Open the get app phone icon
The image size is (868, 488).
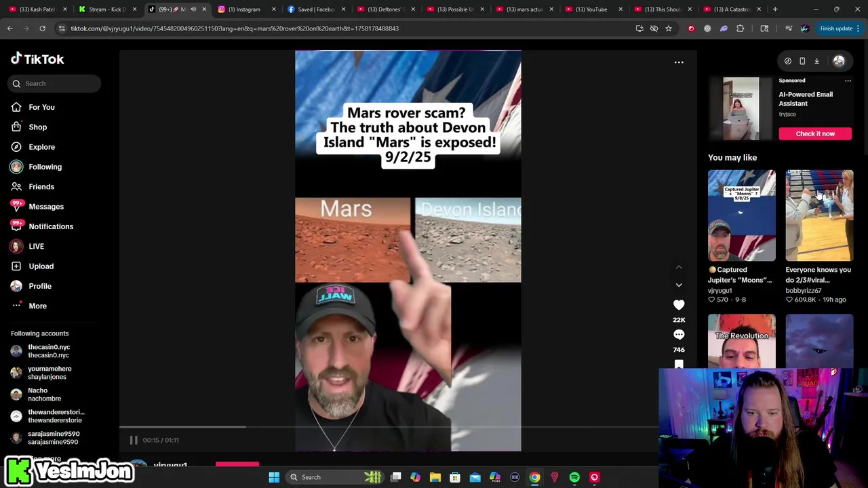click(802, 61)
